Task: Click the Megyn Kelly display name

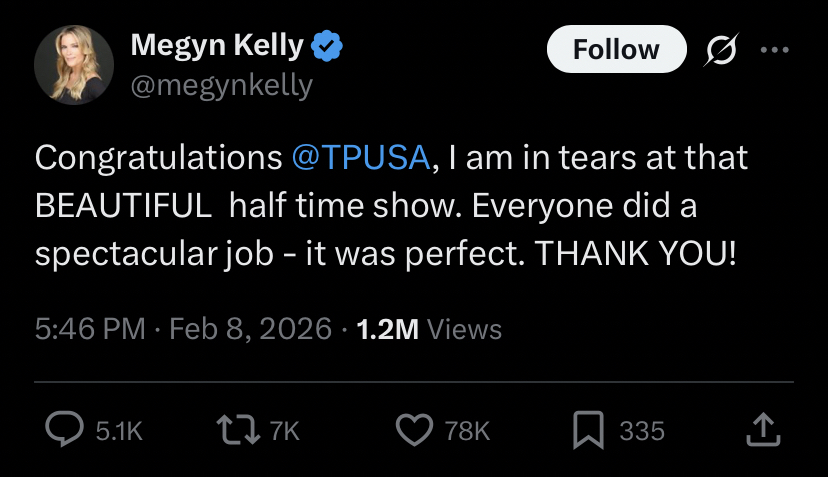Action: [x=216, y=46]
